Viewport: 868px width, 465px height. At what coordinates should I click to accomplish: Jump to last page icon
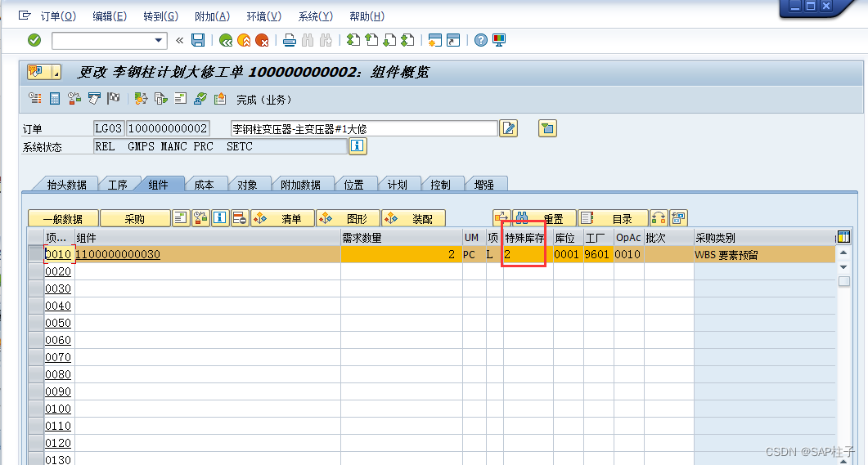[407, 40]
